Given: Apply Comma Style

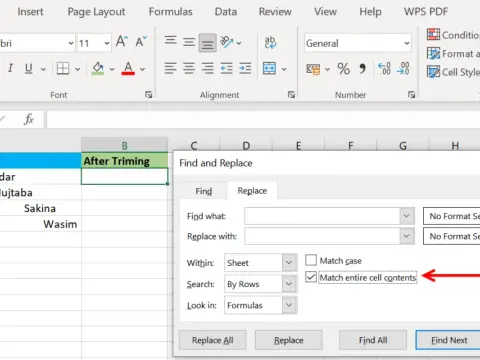Looking at the screenshot, I should pyautogui.click(x=362, y=69).
